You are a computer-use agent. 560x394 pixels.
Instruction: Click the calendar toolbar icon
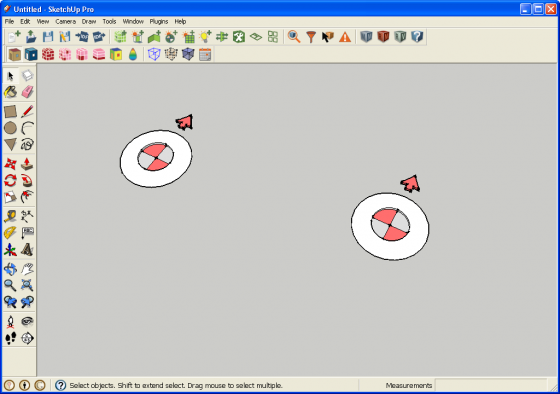(x=205, y=54)
